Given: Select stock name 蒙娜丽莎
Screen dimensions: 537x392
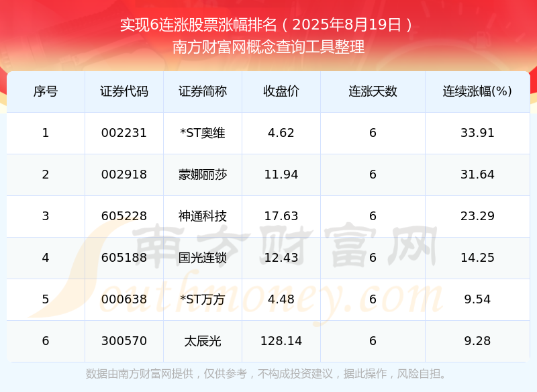Looking at the screenshot, I should click(203, 175).
